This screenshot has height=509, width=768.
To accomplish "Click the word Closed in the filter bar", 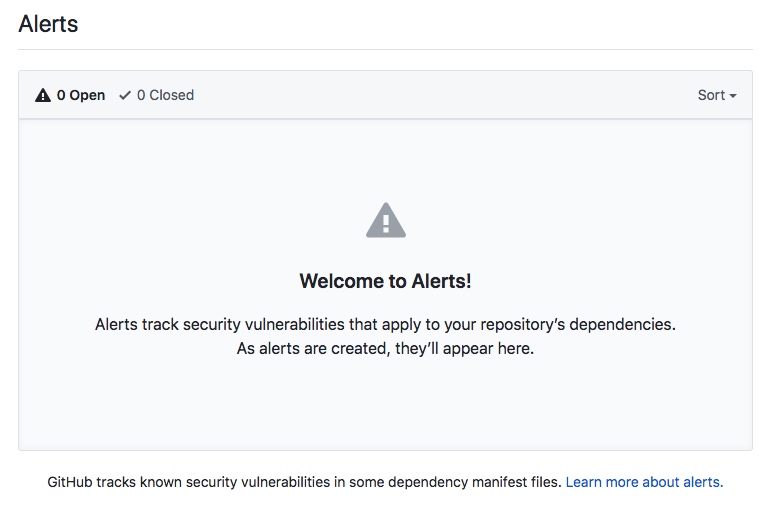I will (x=171, y=95).
